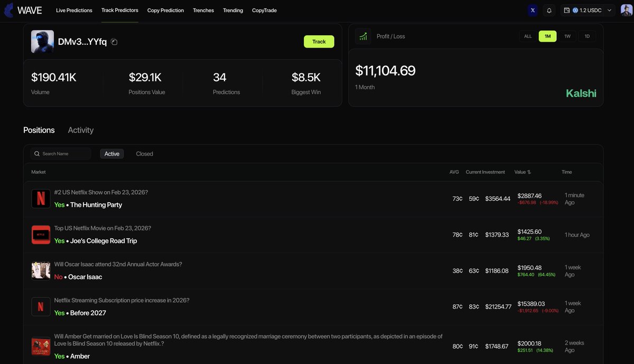Click 'No • Oscar Isaac' outcome
The height and width of the screenshot is (364, 634).
(78, 277)
